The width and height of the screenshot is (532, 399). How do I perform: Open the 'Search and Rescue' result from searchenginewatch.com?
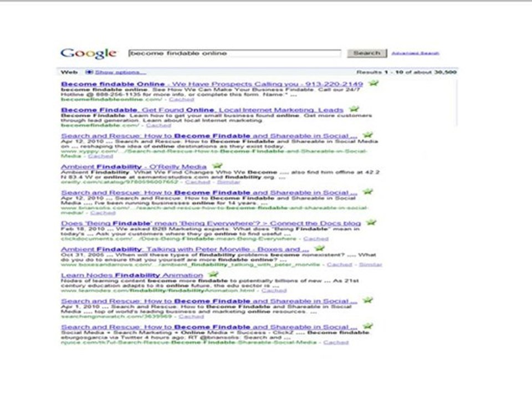[x=209, y=301]
